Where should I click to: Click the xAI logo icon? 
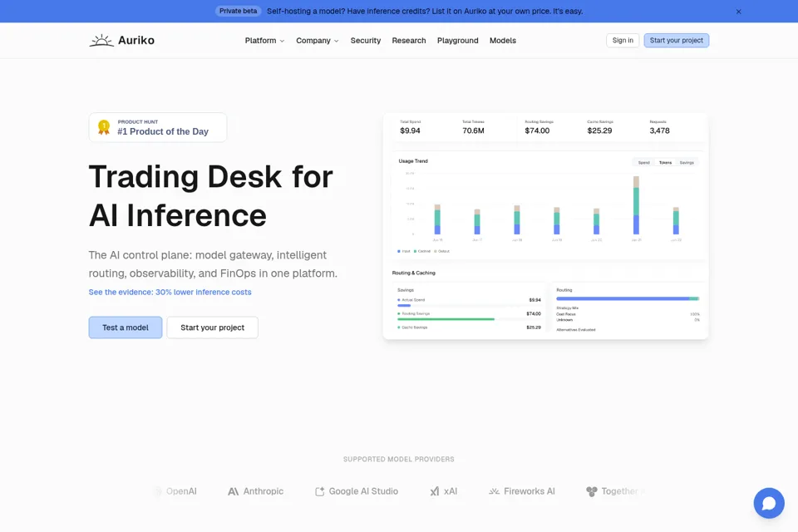[x=435, y=491]
